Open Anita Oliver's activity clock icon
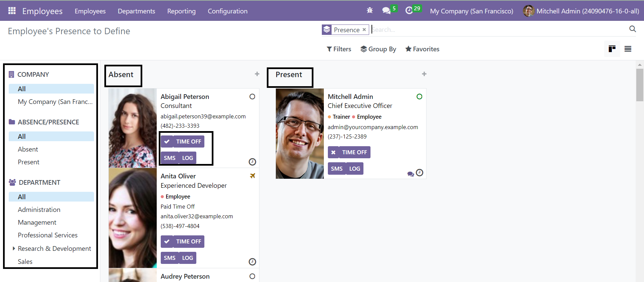This screenshot has width=644, height=282. pyautogui.click(x=252, y=262)
